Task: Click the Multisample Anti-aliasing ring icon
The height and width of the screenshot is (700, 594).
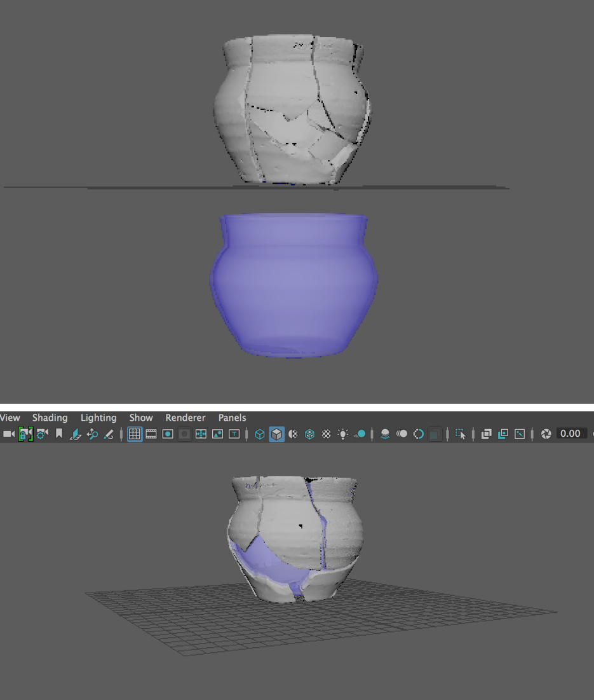Action: 418,434
